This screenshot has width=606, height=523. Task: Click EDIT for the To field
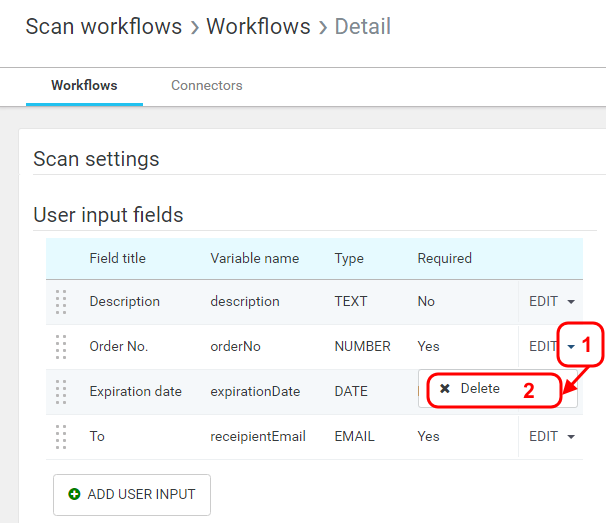(x=543, y=436)
